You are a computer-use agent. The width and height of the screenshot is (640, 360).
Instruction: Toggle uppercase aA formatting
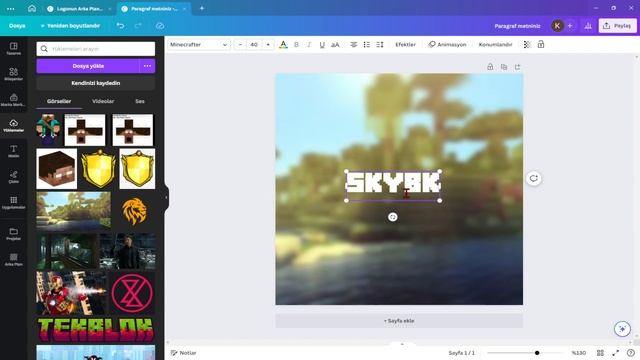click(335, 44)
